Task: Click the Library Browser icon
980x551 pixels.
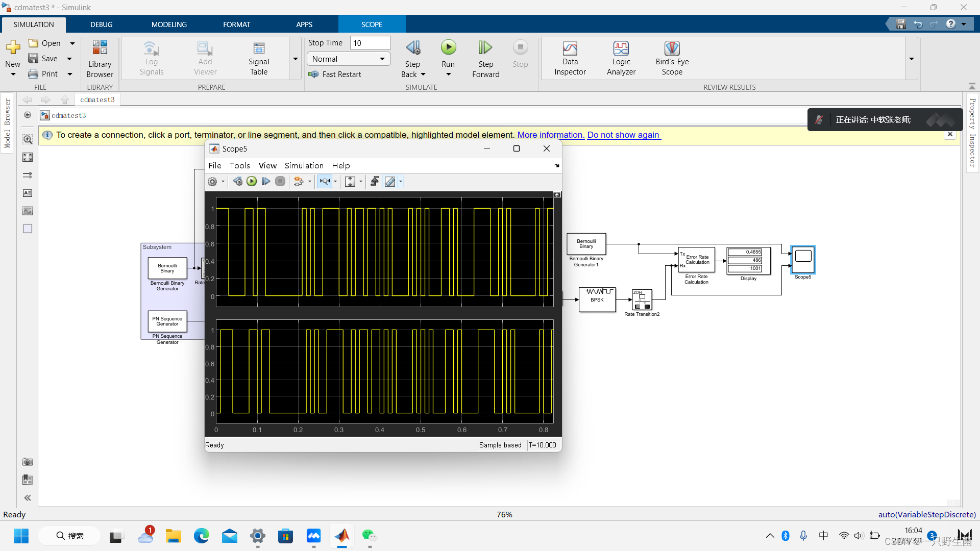Action: pyautogui.click(x=100, y=58)
